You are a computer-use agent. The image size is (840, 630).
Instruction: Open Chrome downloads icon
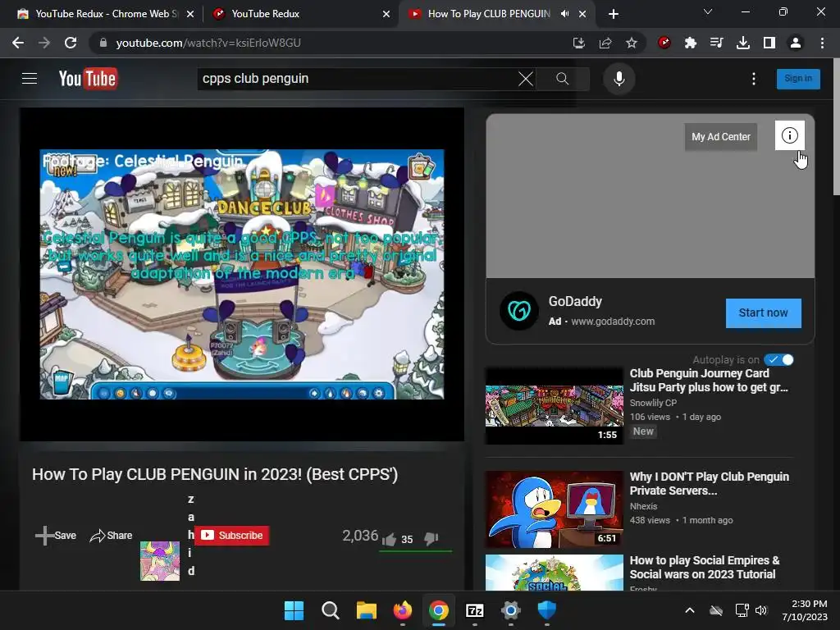[743, 43]
